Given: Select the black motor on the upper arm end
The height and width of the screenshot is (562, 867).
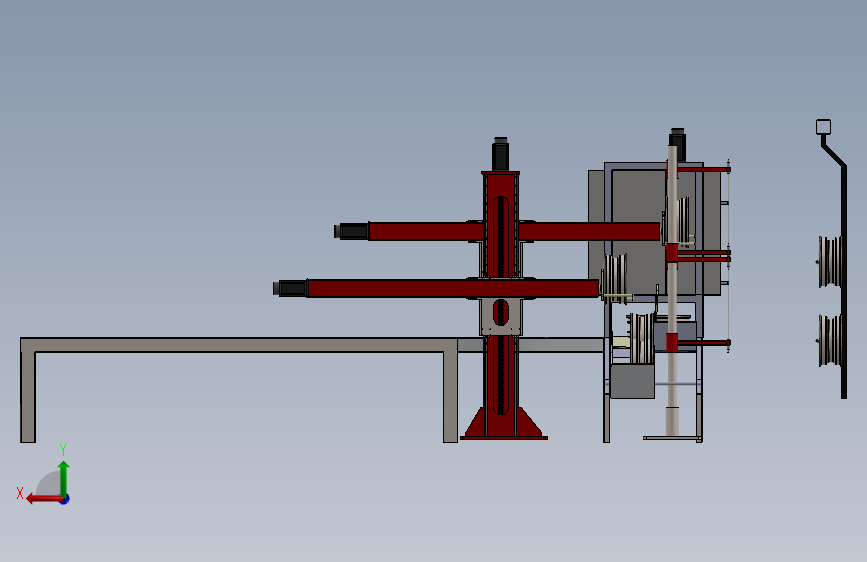Looking at the screenshot, I should [352, 231].
